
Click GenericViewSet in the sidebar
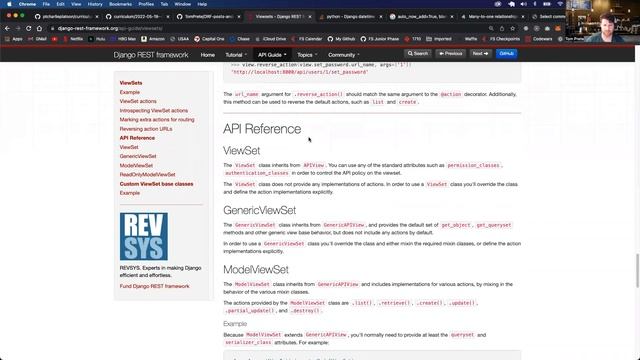coord(138,156)
